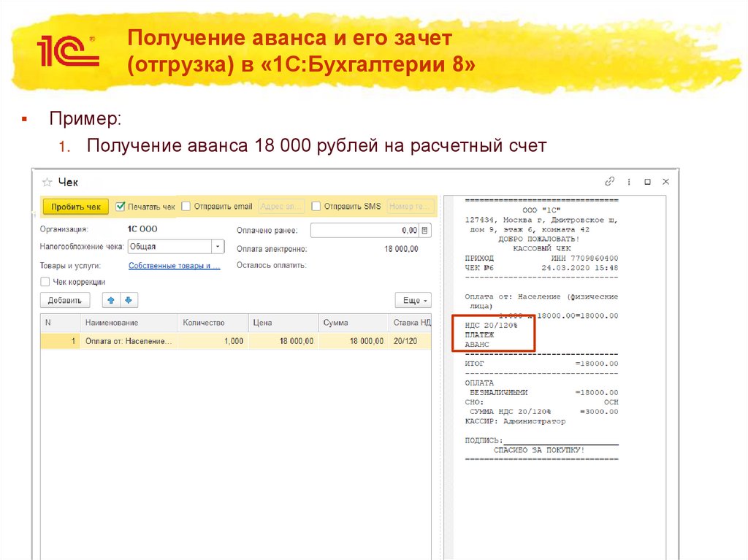Click the Оплата электронно value 18 000,00
Viewport: 748px width, 560px height.
pyautogui.click(x=401, y=249)
